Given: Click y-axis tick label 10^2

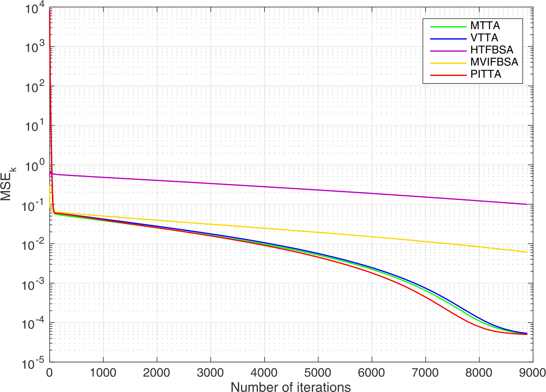Looking at the screenshot, I should coord(35,87).
